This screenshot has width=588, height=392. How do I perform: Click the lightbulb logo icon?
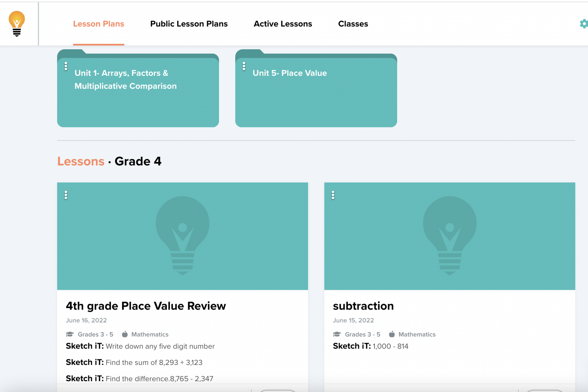click(x=17, y=24)
